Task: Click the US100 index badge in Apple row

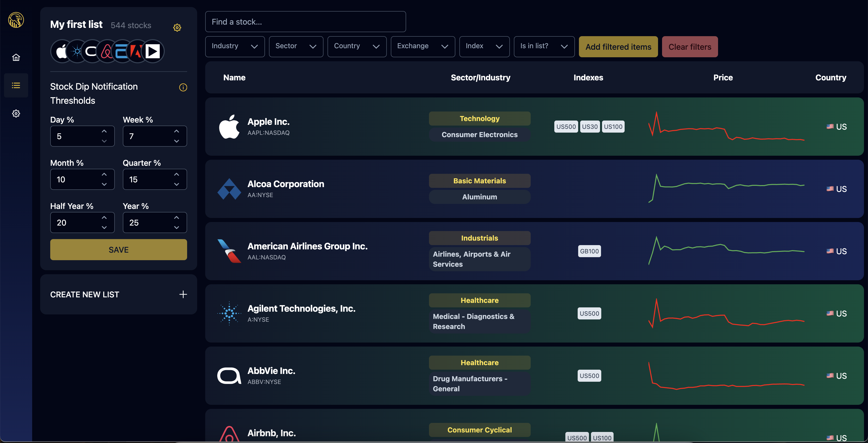Action: (613, 127)
